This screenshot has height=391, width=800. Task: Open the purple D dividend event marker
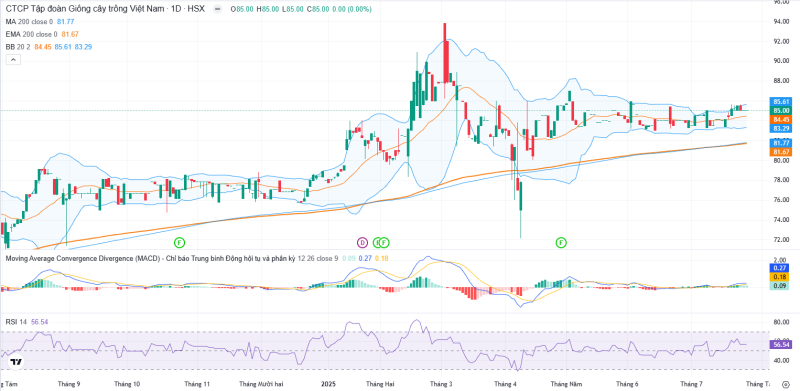pos(362,242)
